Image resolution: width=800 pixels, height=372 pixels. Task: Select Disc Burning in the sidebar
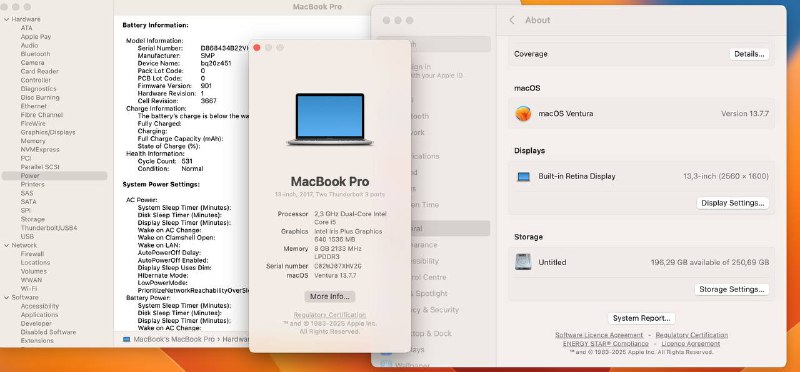[x=40, y=97]
